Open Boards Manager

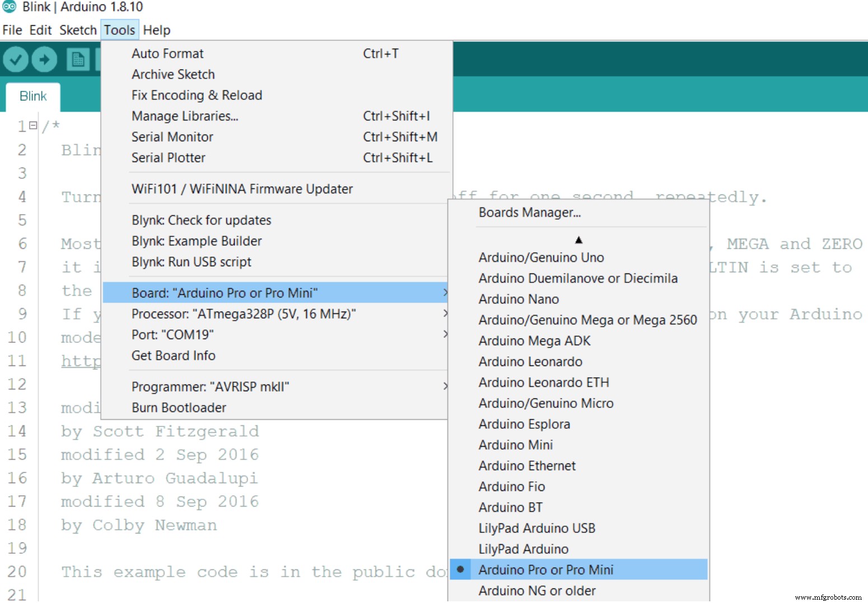pos(529,212)
